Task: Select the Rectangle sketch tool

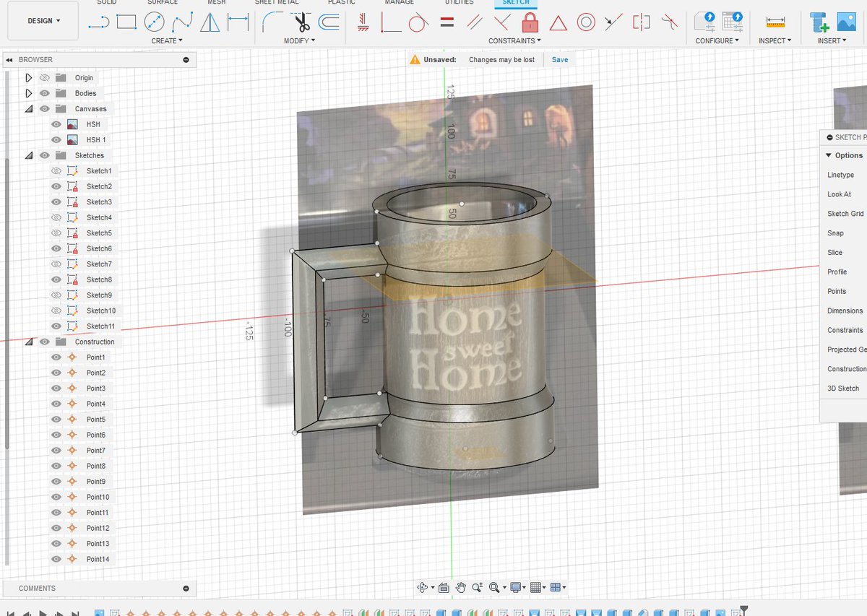Action: click(126, 22)
